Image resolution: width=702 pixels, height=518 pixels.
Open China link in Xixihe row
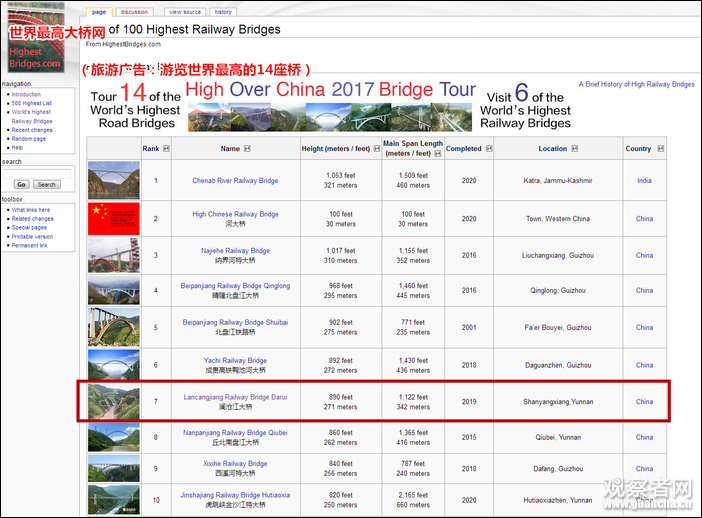[644, 468]
